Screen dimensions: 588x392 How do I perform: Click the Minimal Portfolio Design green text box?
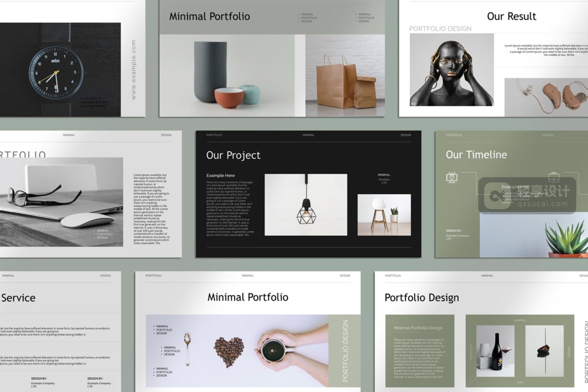point(420,351)
